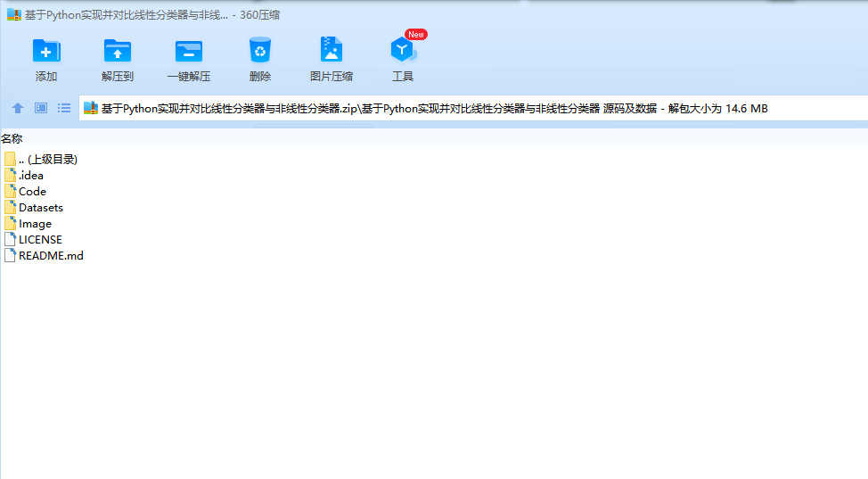This screenshot has width=868, height=479.
Task: Open the Extract To (解压到) tool
Action: pos(118,51)
